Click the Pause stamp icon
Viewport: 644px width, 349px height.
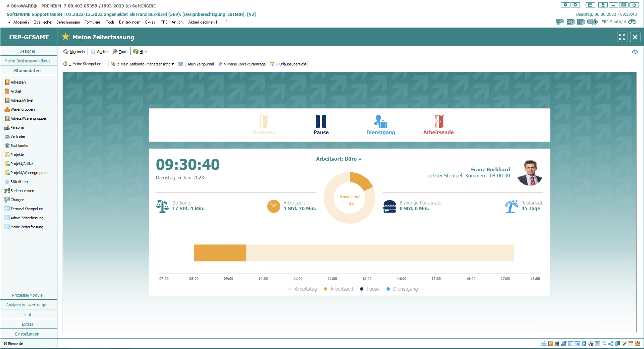321,122
